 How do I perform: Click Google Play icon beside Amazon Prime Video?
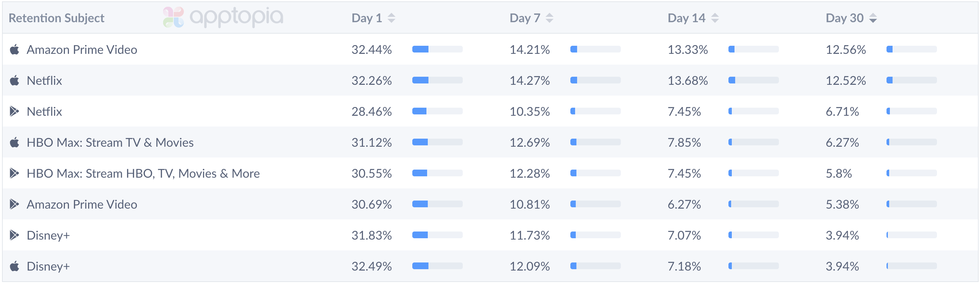click(x=14, y=204)
